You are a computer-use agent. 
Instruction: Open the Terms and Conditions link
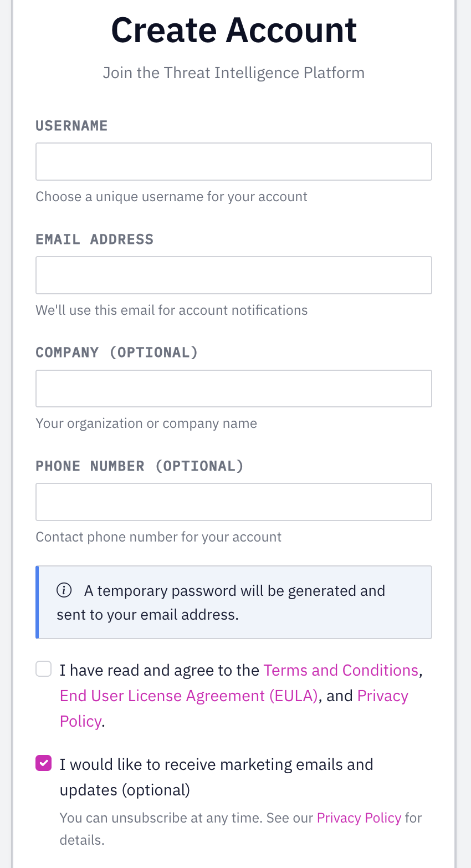coord(340,670)
